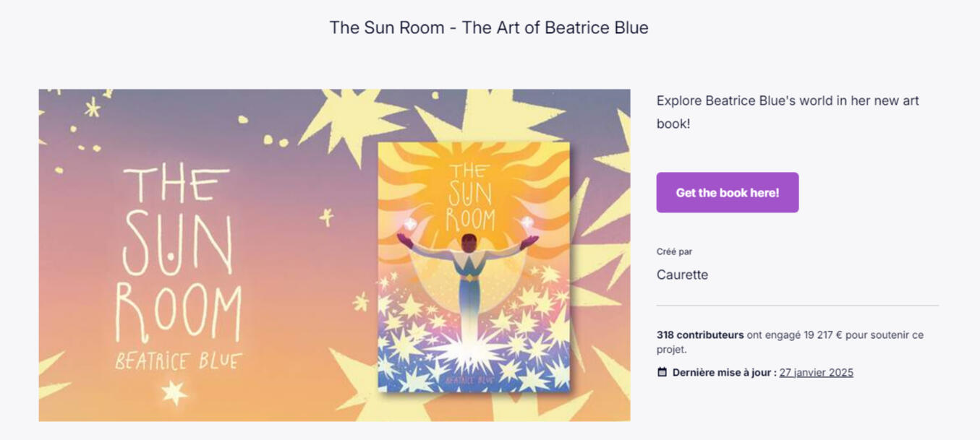The height and width of the screenshot is (440, 980).
Task: Open the 27 janvier 2025 update link
Action: (815, 372)
